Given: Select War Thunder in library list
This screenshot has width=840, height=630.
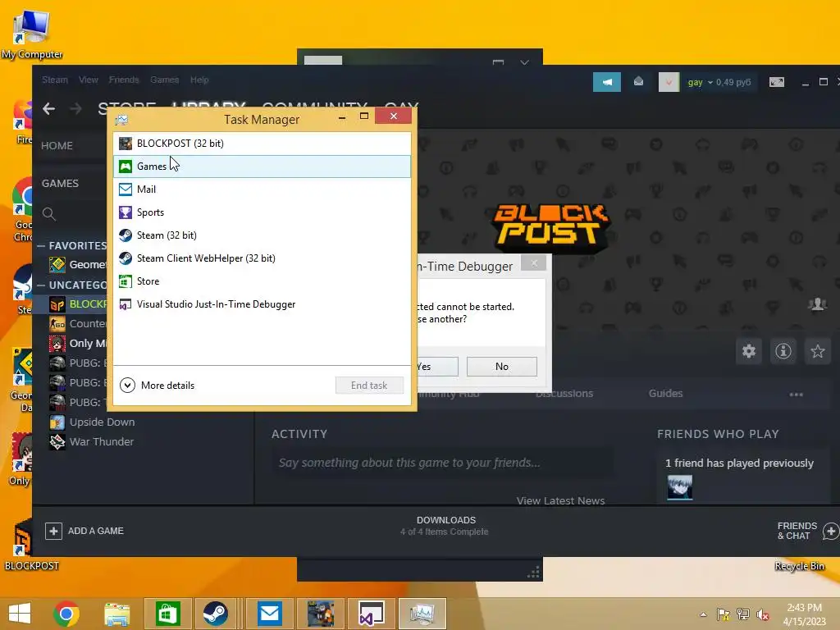Looking at the screenshot, I should pyautogui.click(x=92, y=442).
